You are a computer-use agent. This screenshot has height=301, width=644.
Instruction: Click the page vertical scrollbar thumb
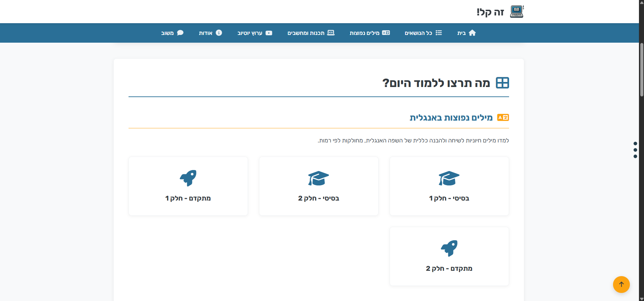pos(642,70)
